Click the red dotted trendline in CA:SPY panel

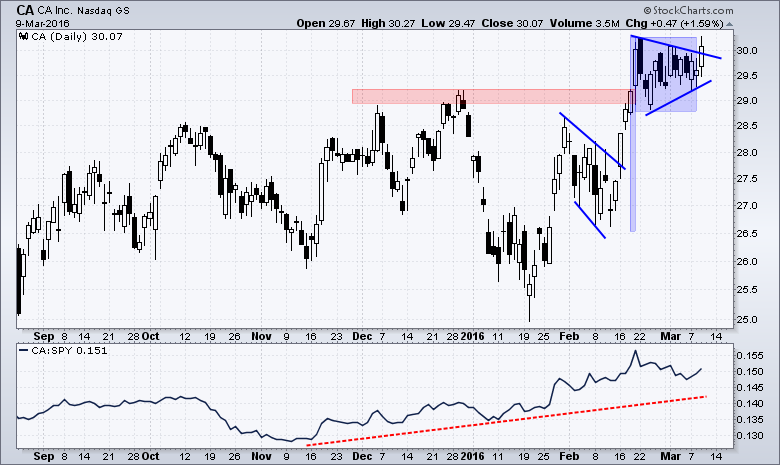[507, 420]
